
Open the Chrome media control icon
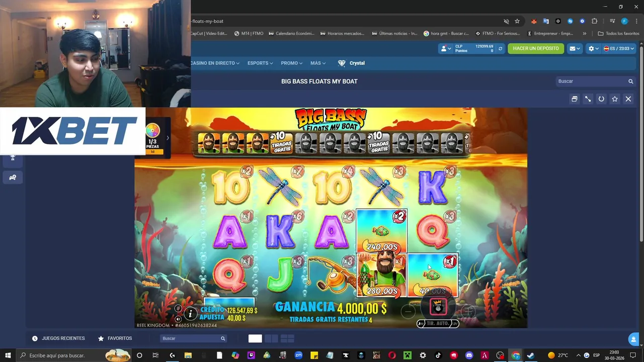pyautogui.click(x=612, y=21)
